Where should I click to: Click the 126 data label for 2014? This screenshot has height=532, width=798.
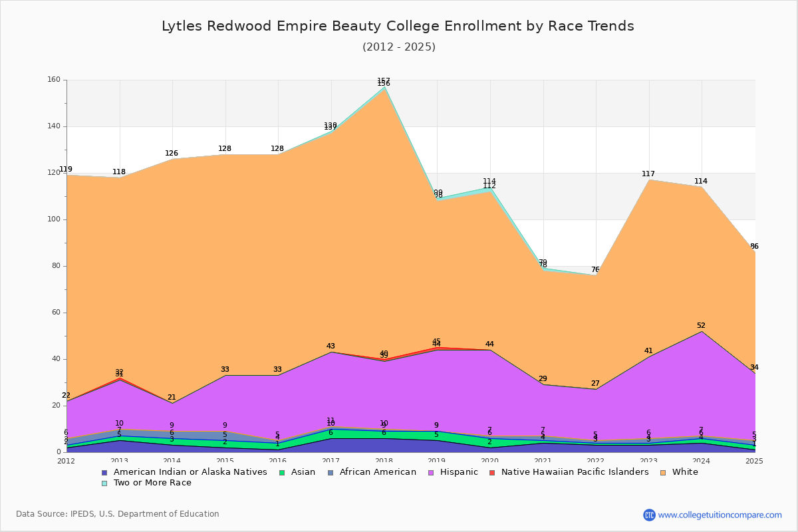[x=172, y=154]
